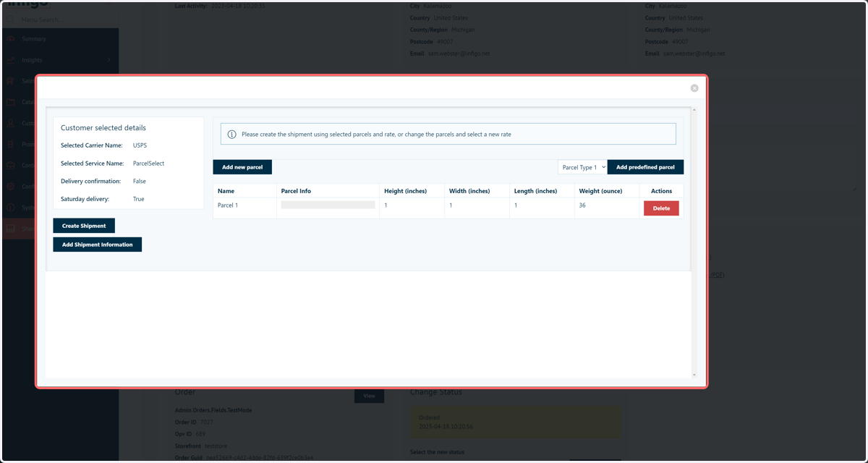This screenshot has height=463, width=868.
Task: Open the Insights menu item
Action: pos(59,60)
